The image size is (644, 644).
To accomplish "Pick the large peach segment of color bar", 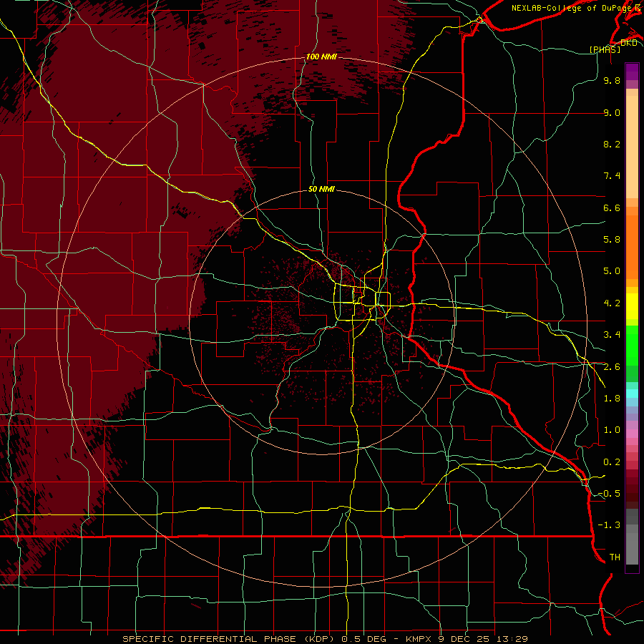I will (x=632, y=147).
